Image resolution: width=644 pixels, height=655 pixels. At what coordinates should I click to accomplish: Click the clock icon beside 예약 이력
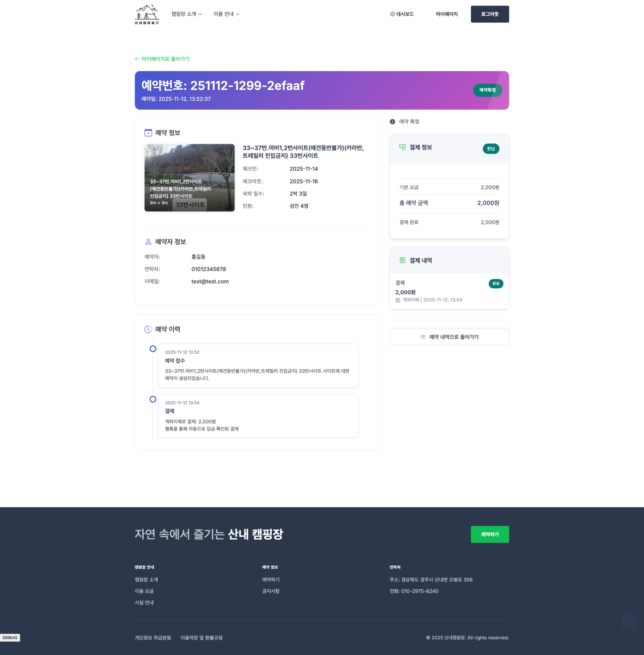click(x=148, y=329)
